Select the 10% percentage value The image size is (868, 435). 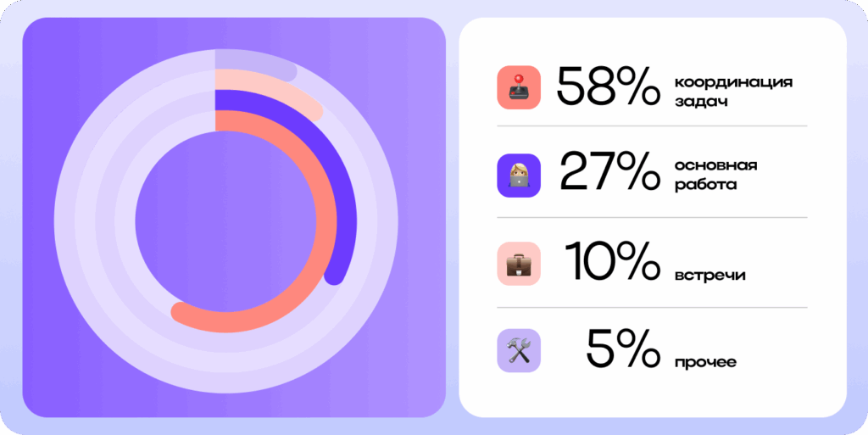(612, 262)
